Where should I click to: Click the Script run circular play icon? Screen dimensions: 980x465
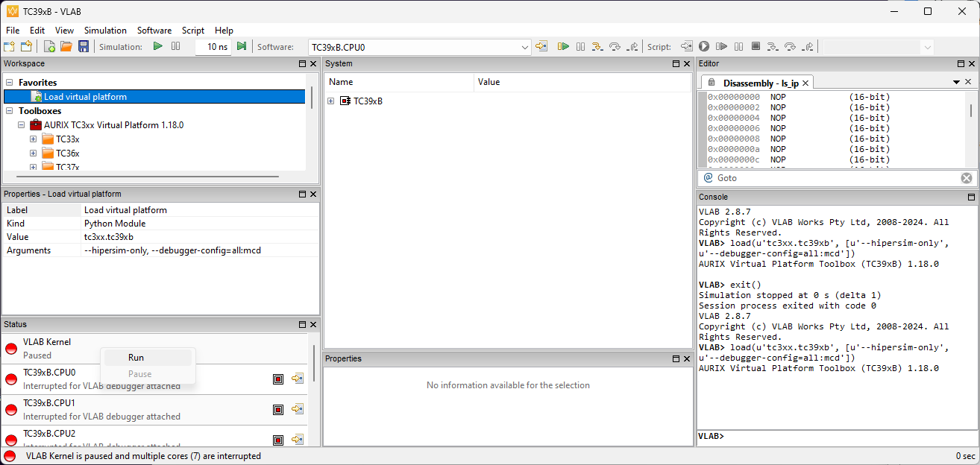pos(703,46)
